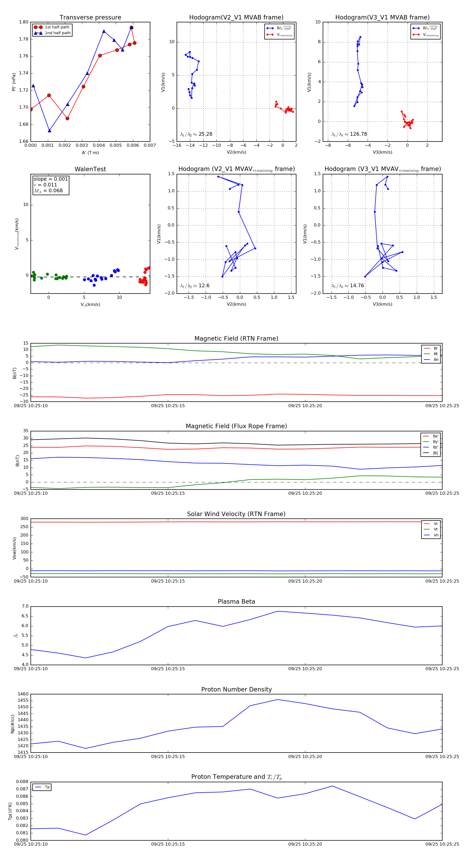Click the 'M_A = 0.068' value in WalenTest

(48, 191)
